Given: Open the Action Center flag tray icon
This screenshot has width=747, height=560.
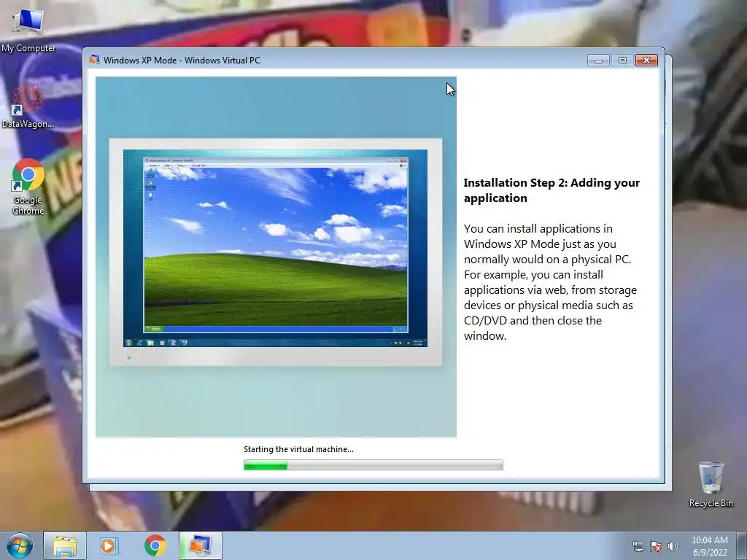Looking at the screenshot, I should 656,546.
